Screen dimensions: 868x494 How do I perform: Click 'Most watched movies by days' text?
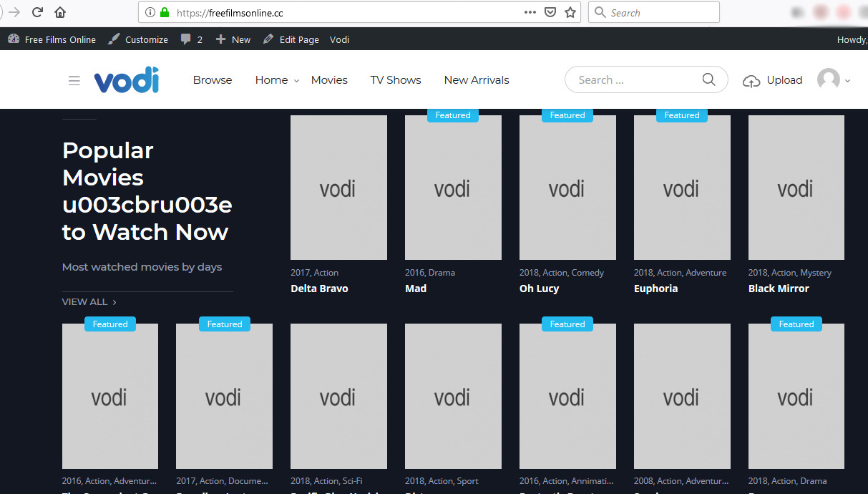pyautogui.click(x=142, y=267)
